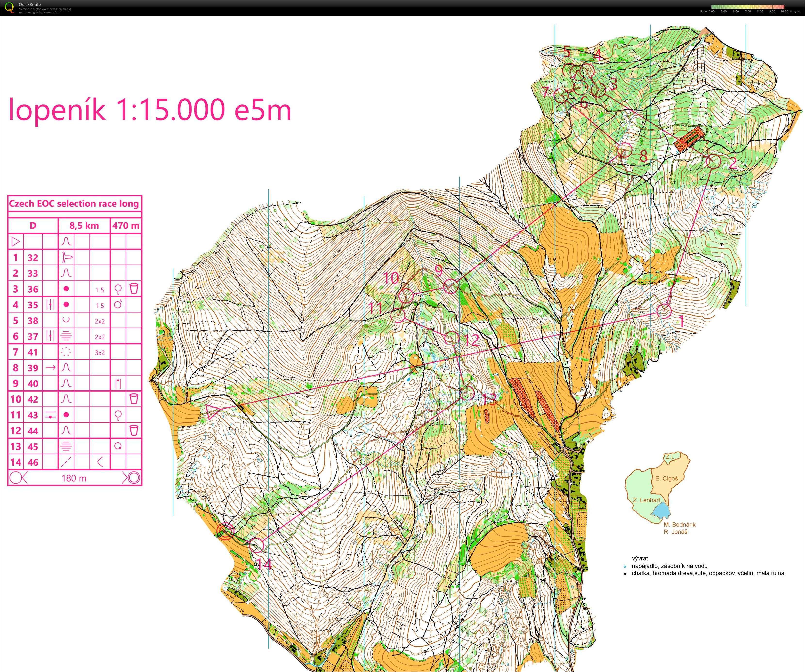Viewport: 805px width, 672px height.
Task: Select control circle 2 on the map
Action: tap(713, 161)
